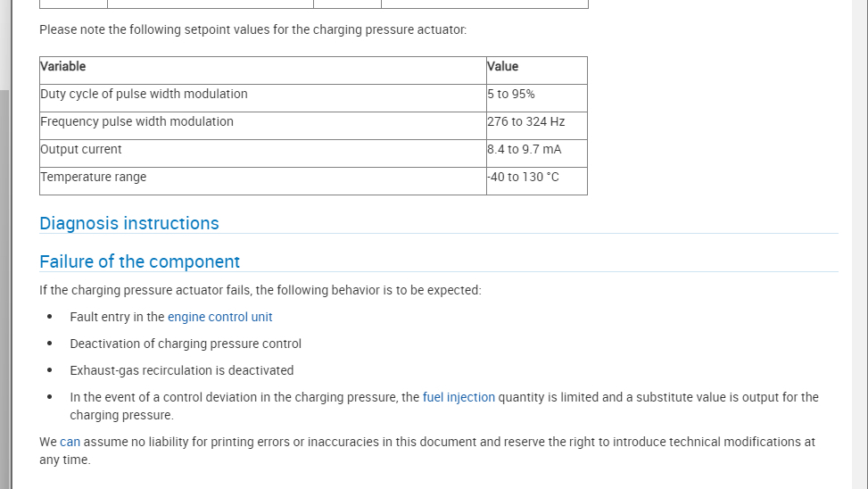The image size is (868, 489).
Task: Open the engine control unit link
Action: tap(219, 317)
